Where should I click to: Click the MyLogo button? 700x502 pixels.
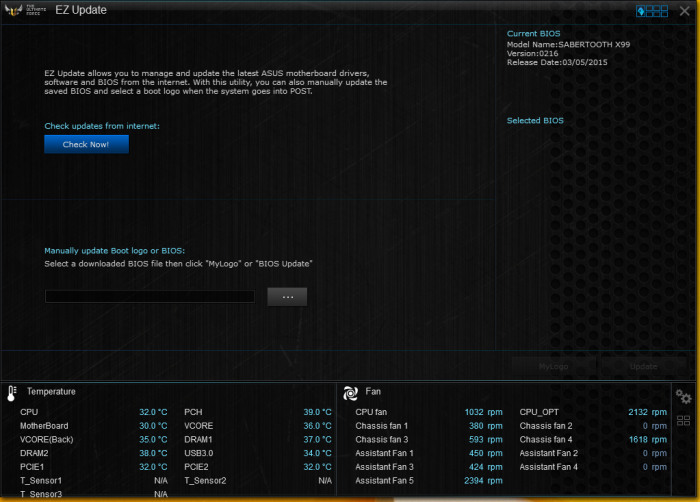point(554,366)
